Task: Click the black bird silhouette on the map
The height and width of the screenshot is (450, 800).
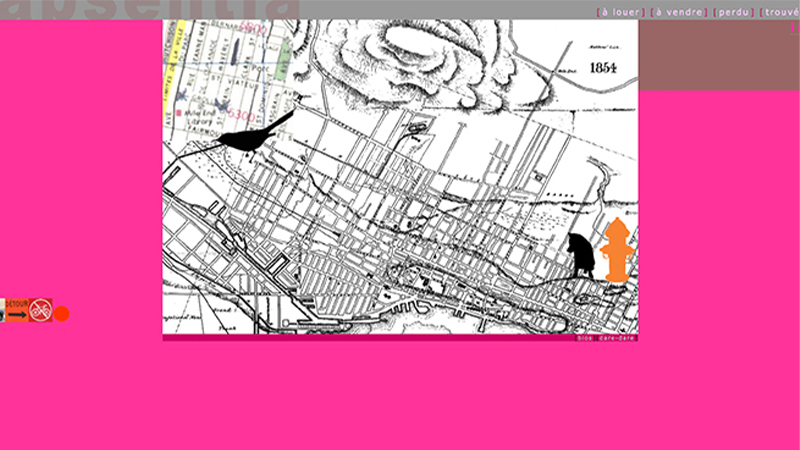Action: pyautogui.click(x=250, y=137)
